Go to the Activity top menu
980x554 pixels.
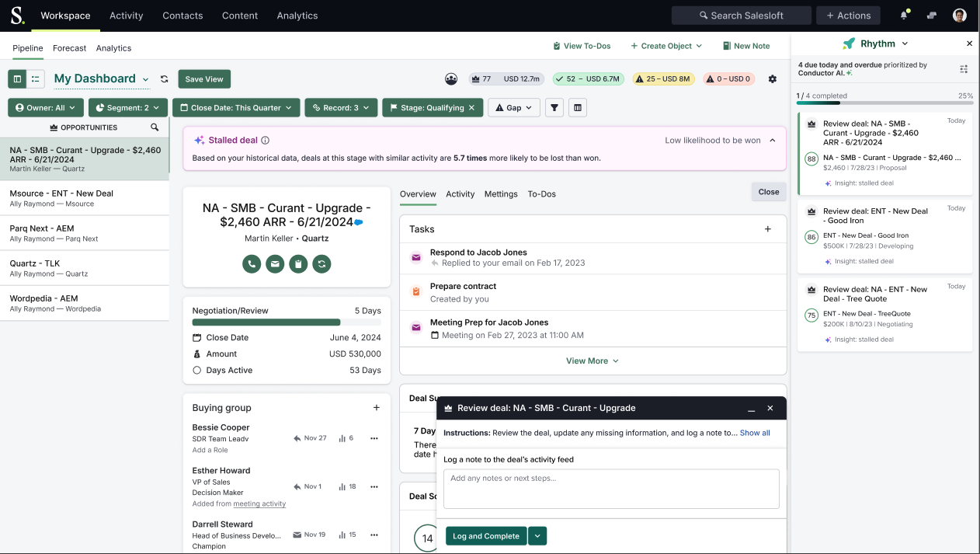click(127, 16)
